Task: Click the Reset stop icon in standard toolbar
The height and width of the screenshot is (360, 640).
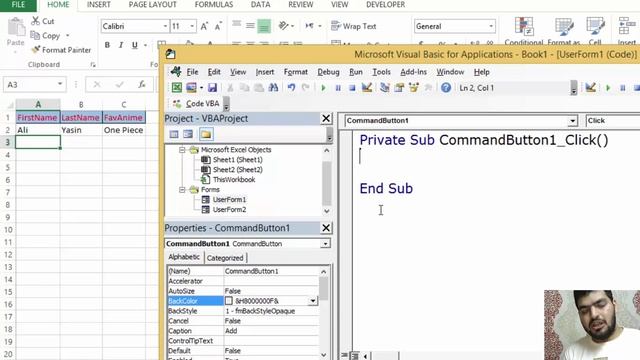Action: pos(352,87)
